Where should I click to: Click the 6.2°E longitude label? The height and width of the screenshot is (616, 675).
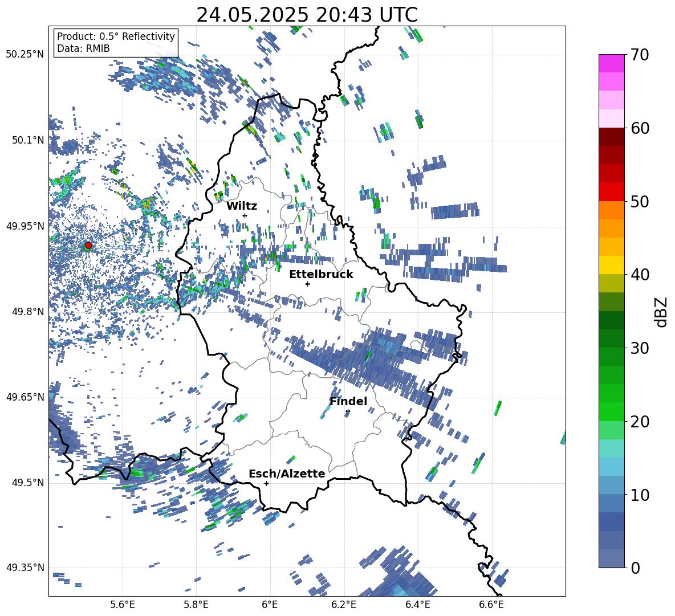pos(344,605)
